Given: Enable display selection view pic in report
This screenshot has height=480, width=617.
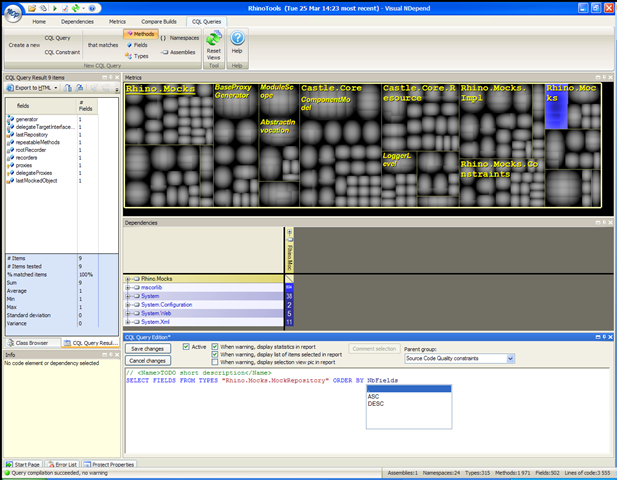Looking at the screenshot, I should point(215,362).
